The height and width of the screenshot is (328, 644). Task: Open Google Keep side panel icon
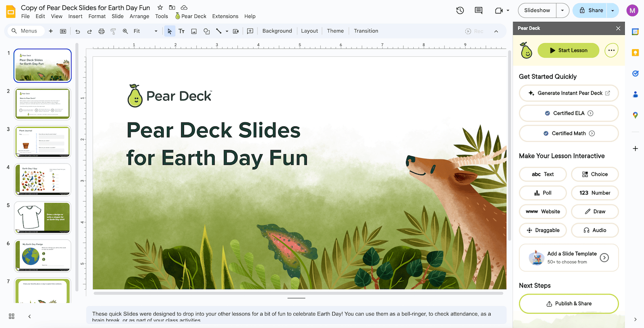(x=635, y=53)
